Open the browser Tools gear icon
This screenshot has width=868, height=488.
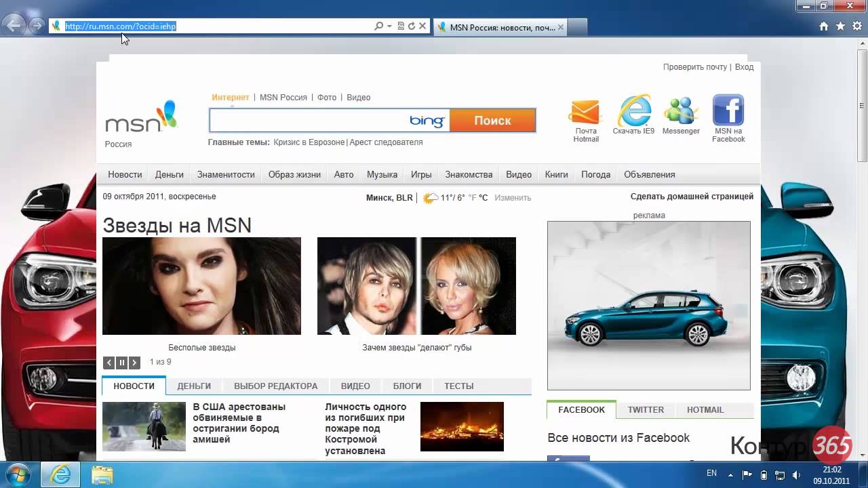click(856, 26)
